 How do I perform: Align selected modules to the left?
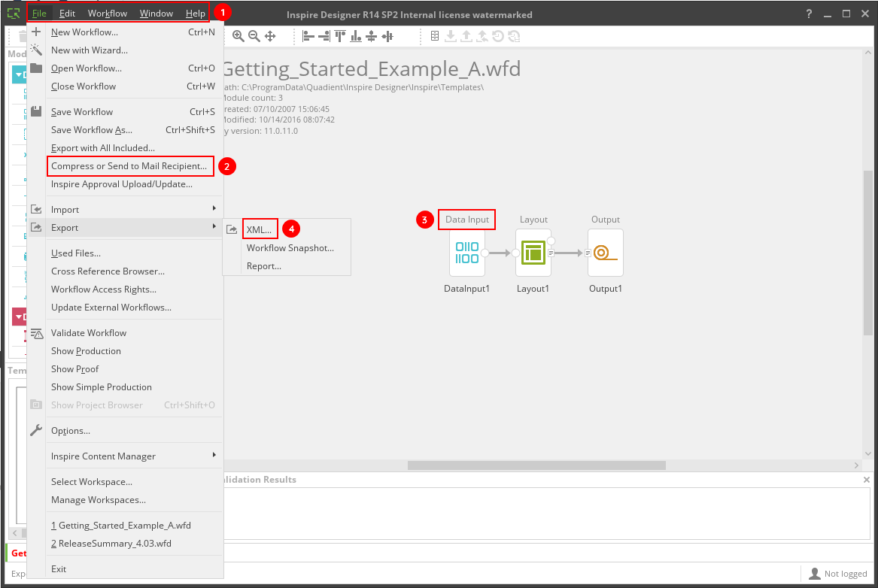point(308,36)
